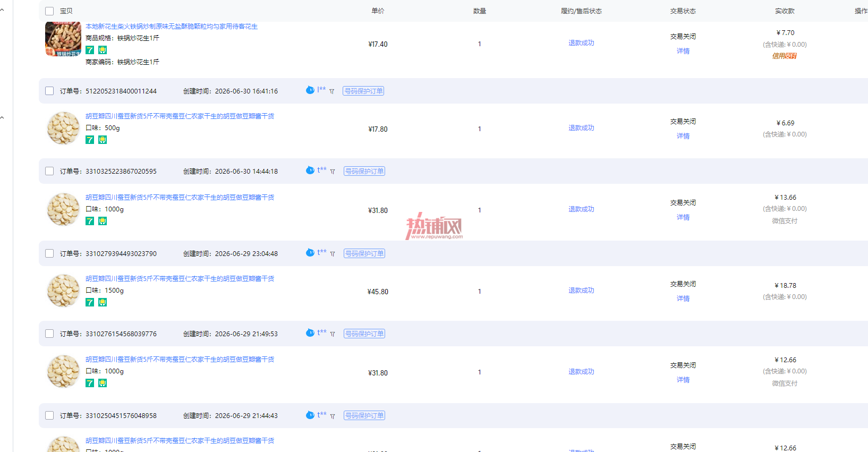
Task: Click 号码保护订单 tag on order 3310276154568039776
Action: 364,334
